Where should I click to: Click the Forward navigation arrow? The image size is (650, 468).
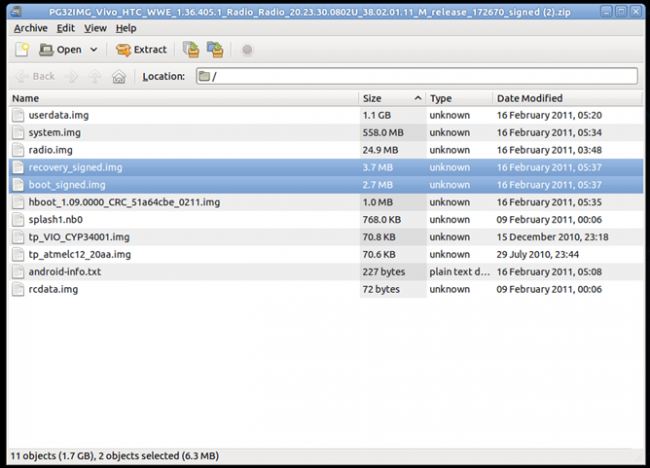[x=71, y=76]
